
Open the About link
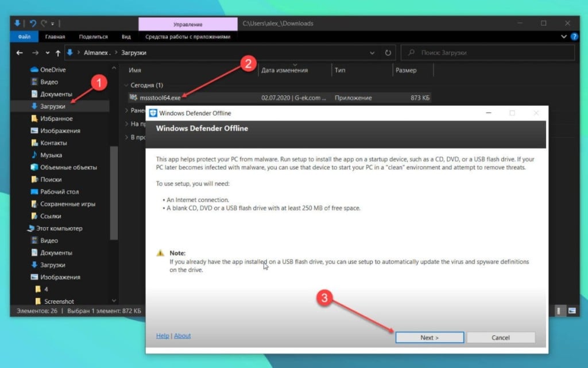coord(183,336)
